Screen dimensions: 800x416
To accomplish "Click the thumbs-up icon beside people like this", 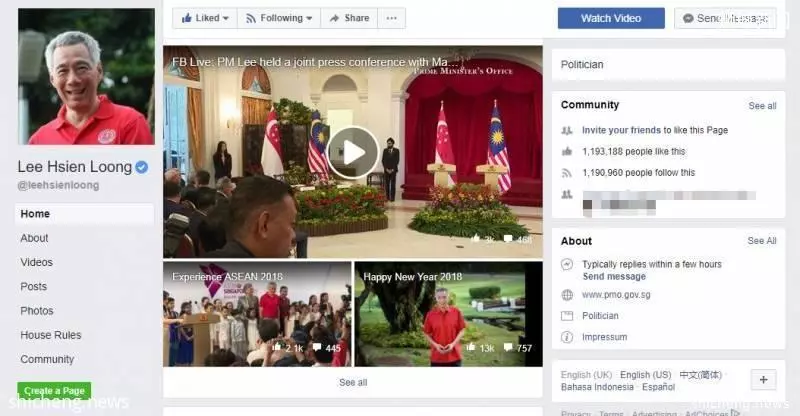I will [x=567, y=151].
